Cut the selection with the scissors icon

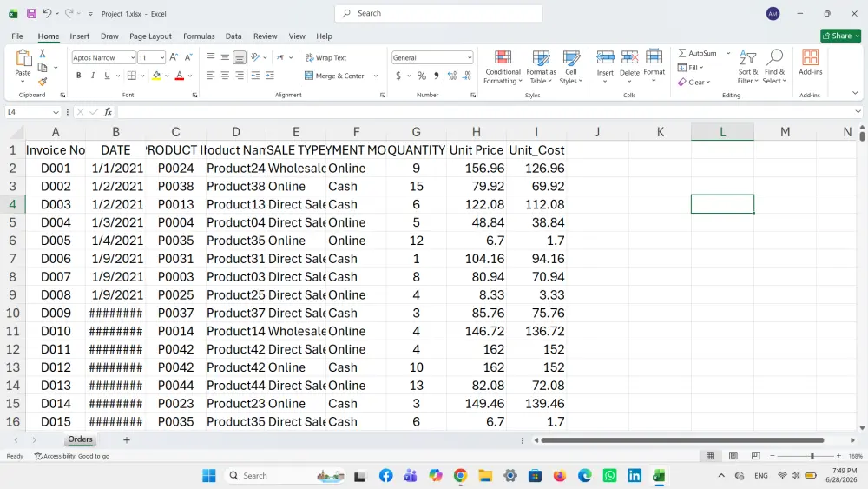pyautogui.click(x=42, y=54)
